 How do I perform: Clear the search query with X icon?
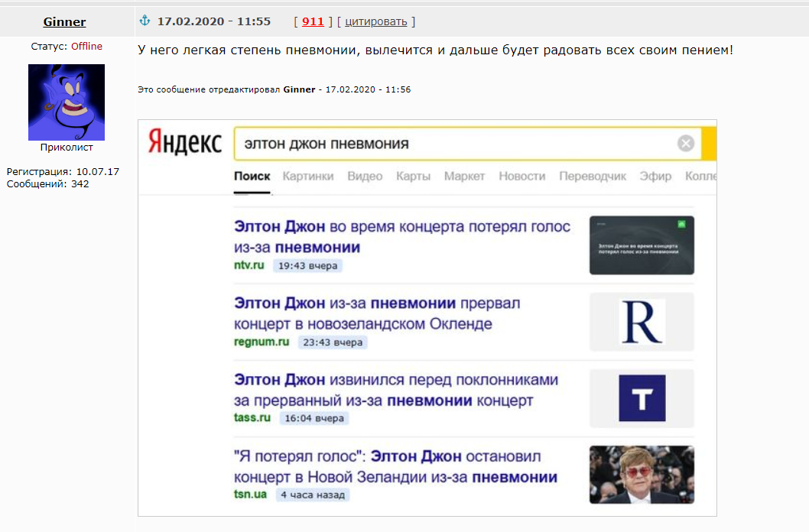click(x=686, y=143)
